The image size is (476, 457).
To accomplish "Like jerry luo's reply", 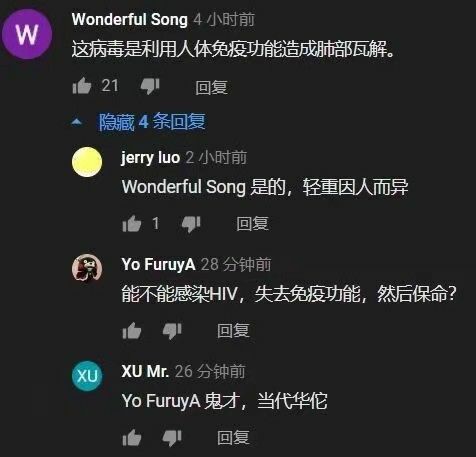I will coord(132,223).
